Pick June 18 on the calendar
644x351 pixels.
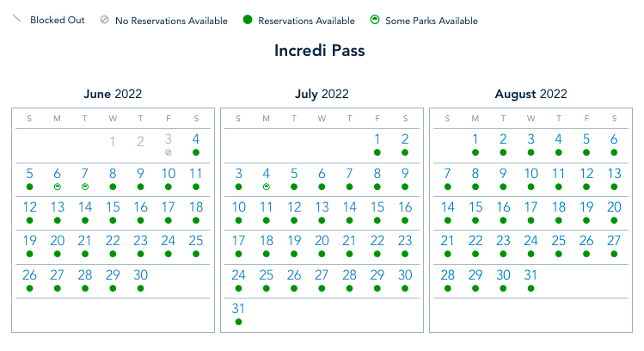(x=196, y=207)
